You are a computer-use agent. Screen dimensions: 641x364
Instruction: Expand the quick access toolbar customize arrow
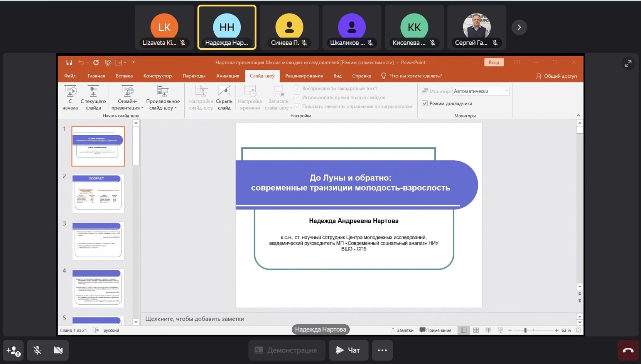pyautogui.click(x=133, y=62)
